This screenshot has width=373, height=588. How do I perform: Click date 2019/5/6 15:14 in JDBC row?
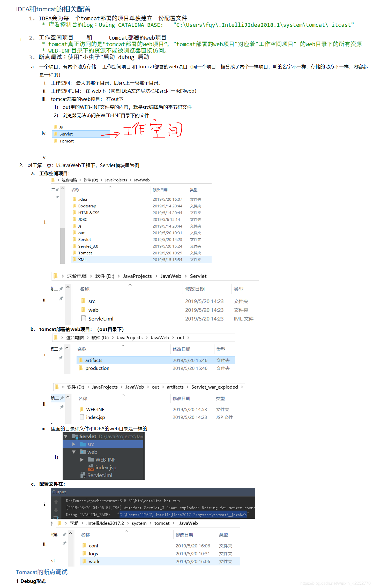[166, 220]
